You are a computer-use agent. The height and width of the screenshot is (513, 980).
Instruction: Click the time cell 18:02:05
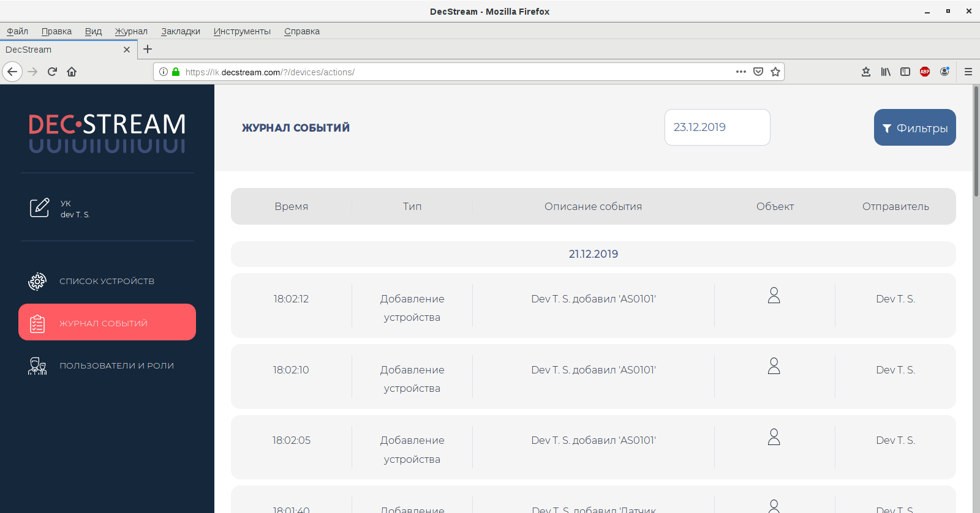point(292,440)
